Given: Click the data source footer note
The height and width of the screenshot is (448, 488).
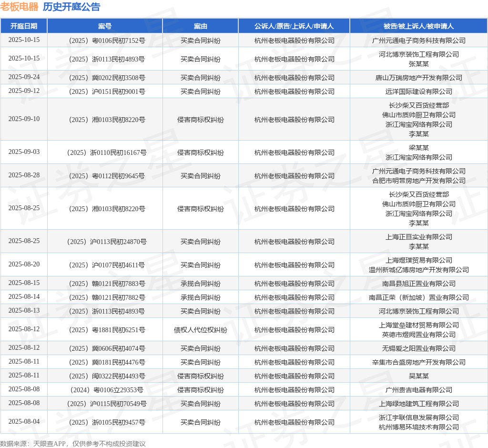Looking at the screenshot, I should point(73,444).
